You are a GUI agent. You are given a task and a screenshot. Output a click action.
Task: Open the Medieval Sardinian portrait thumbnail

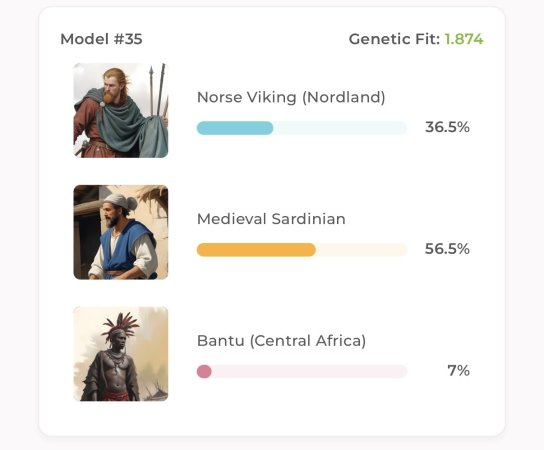pyautogui.click(x=121, y=232)
